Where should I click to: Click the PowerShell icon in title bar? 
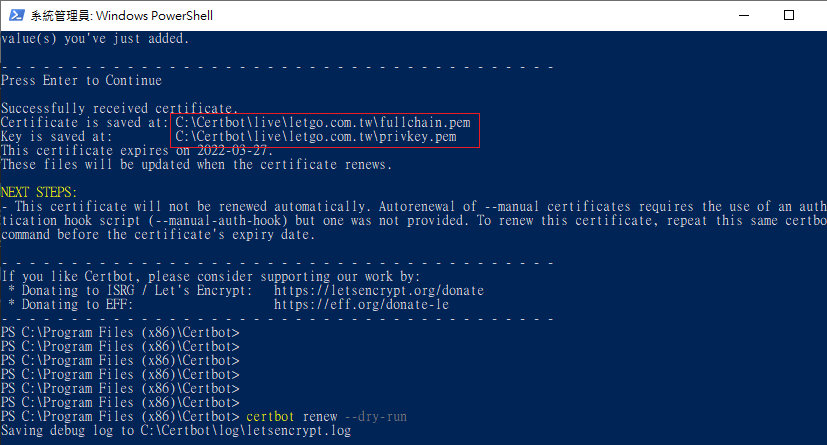point(15,15)
